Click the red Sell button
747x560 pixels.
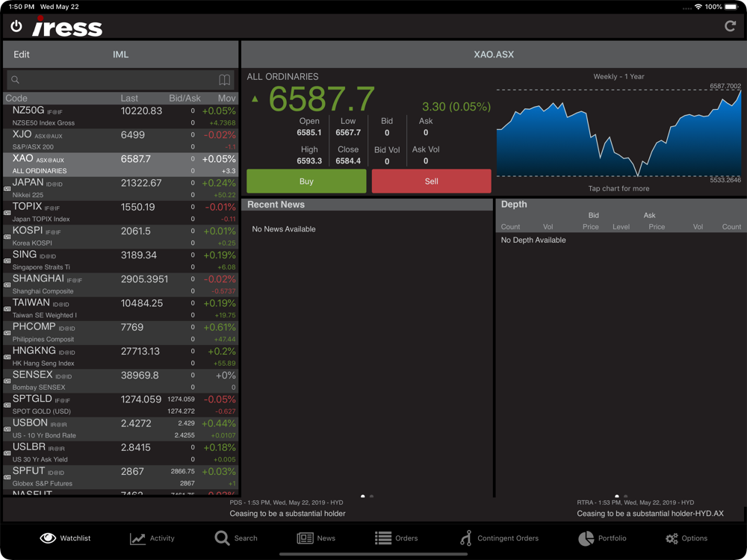click(431, 181)
